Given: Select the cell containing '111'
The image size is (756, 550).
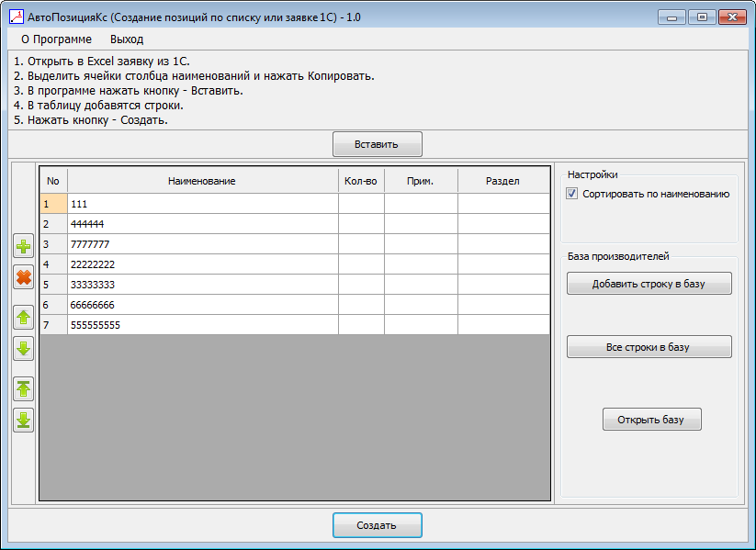Looking at the screenshot, I should (203, 204).
